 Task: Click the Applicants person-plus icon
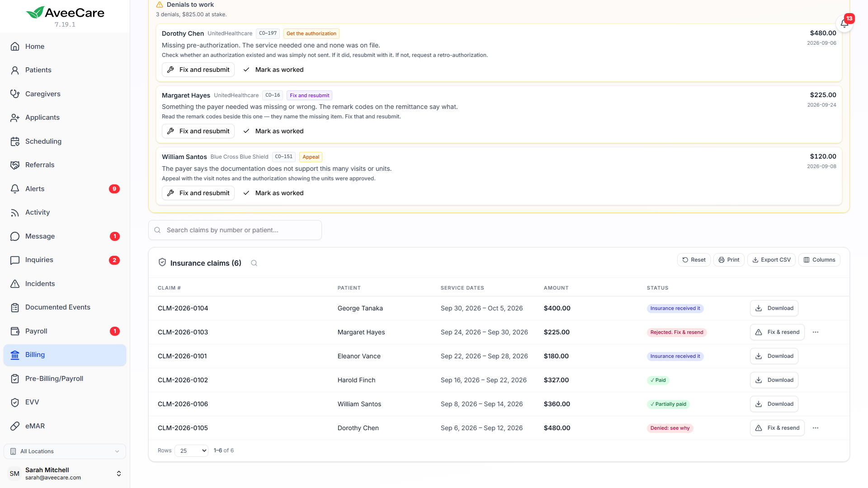pos(15,117)
